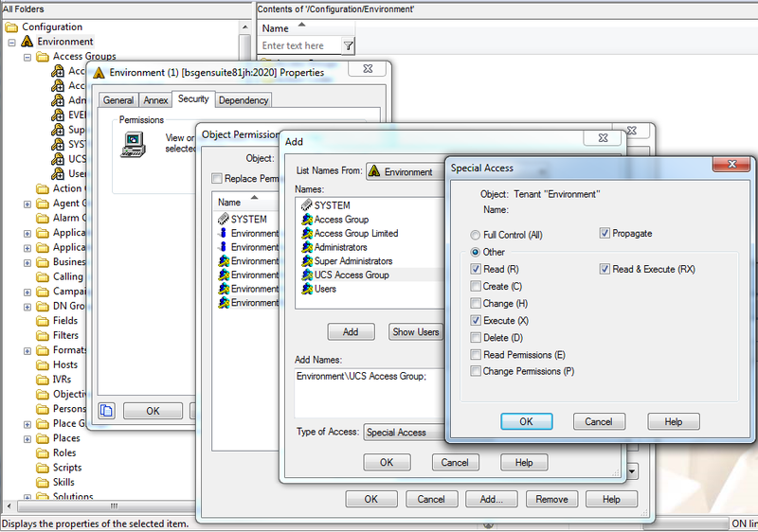Tick the Change Permissions (P) checkbox

click(476, 372)
